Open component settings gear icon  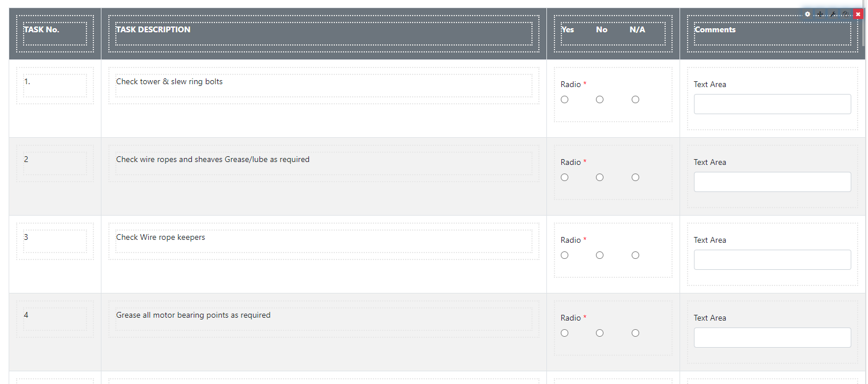807,14
